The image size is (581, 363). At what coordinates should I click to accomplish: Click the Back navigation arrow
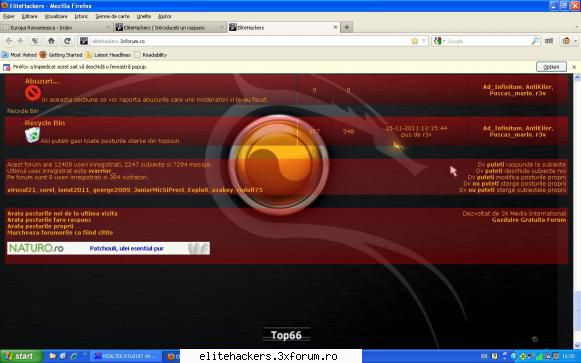pyautogui.click(x=9, y=41)
